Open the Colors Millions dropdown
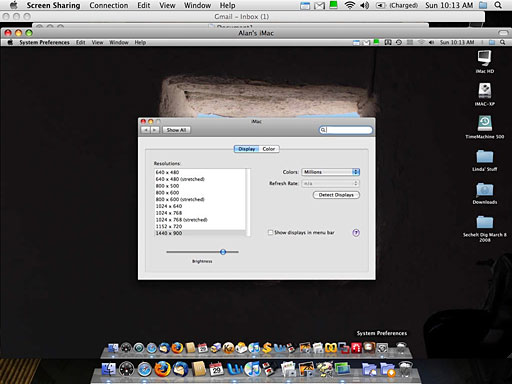This screenshot has width=512, height=384. point(330,172)
